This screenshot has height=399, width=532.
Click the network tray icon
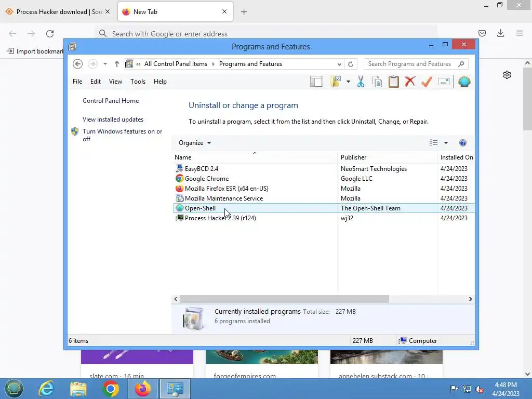[x=467, y=389]
